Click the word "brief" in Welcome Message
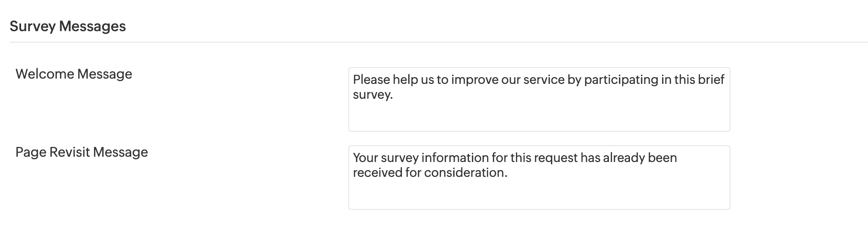The width and height of the screenshot is (868, 231). point(711,80)
